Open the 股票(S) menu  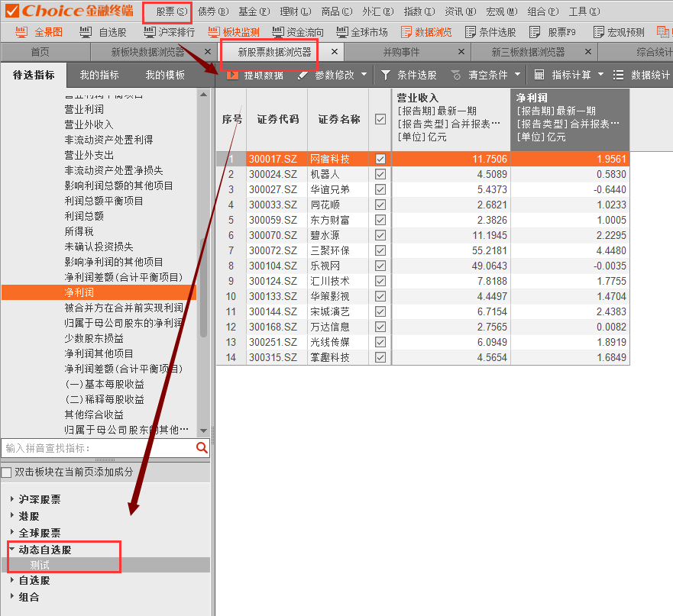[x=171, y=11]
